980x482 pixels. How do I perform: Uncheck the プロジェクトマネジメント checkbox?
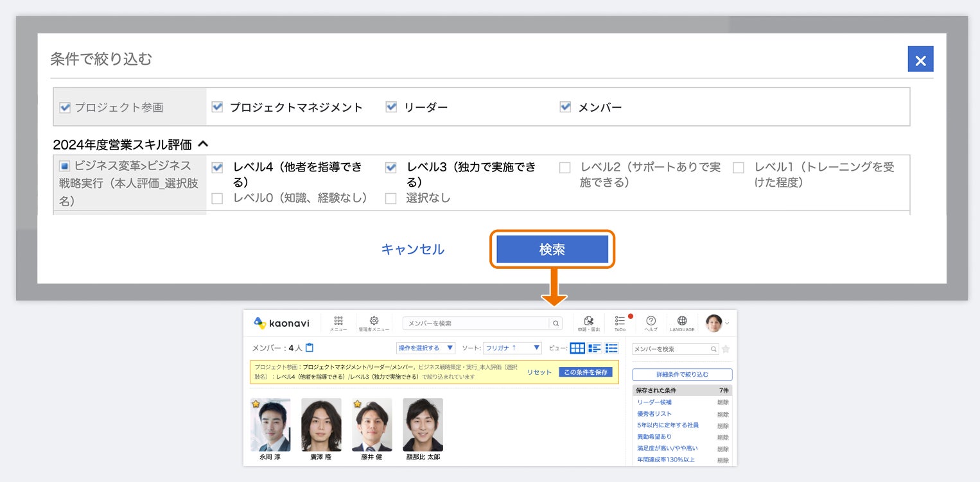tap(217, 107)
